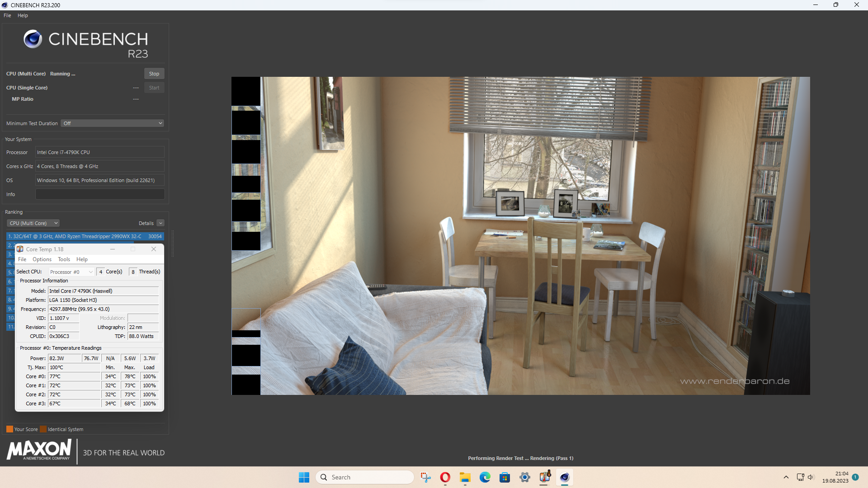The width and height of the screenshot is (868, 488).
Task: Click Core #0 temperature 77°C
Action: (x=75, y=376)
